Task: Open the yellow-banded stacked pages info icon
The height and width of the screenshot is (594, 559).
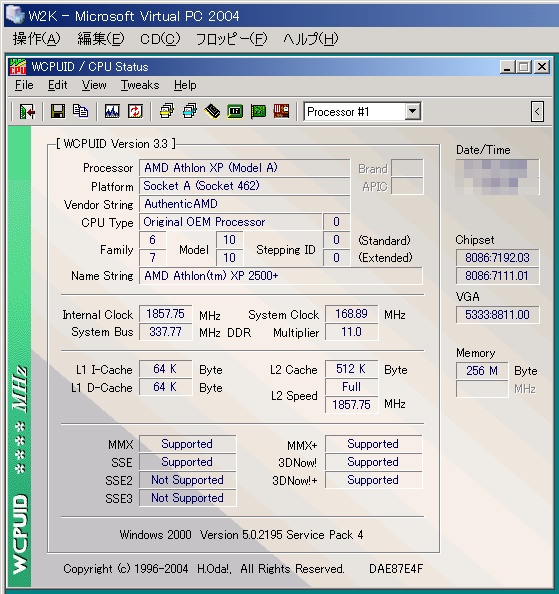Action: point(167,112)
